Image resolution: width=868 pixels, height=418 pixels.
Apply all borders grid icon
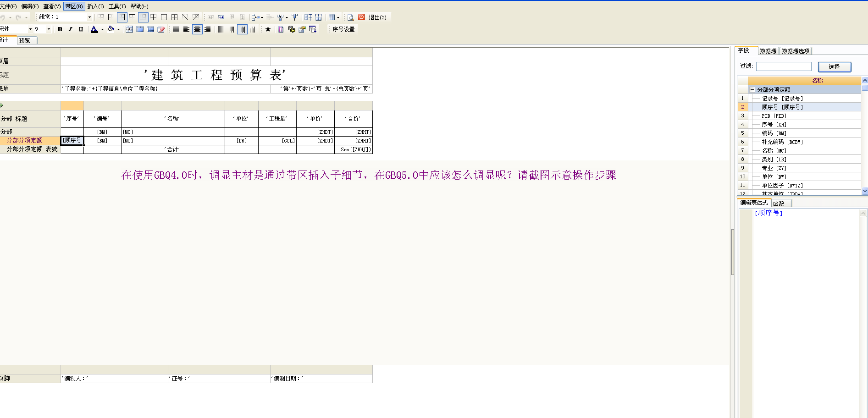click(x=175, y=17)
